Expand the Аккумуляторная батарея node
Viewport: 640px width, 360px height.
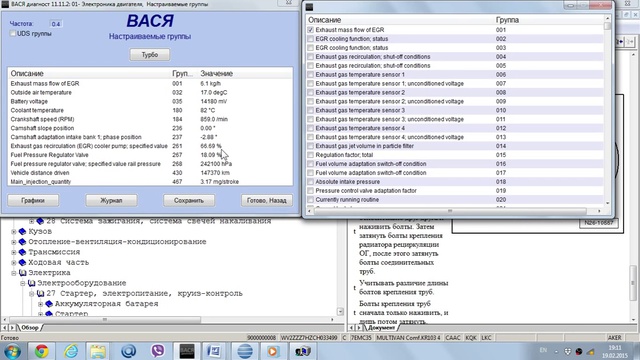point(40,304)
